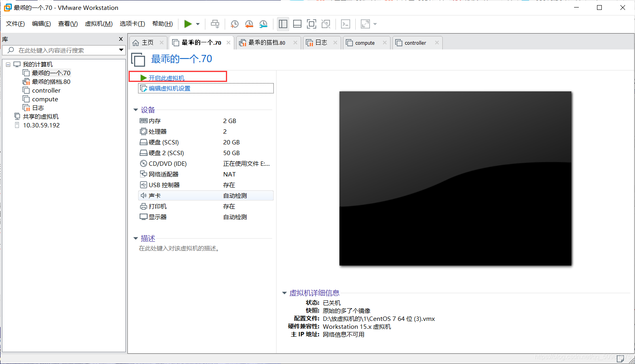The height and width of the screenshot is (364, 635).
Task: Select controller in library tree
Action: 46,91
